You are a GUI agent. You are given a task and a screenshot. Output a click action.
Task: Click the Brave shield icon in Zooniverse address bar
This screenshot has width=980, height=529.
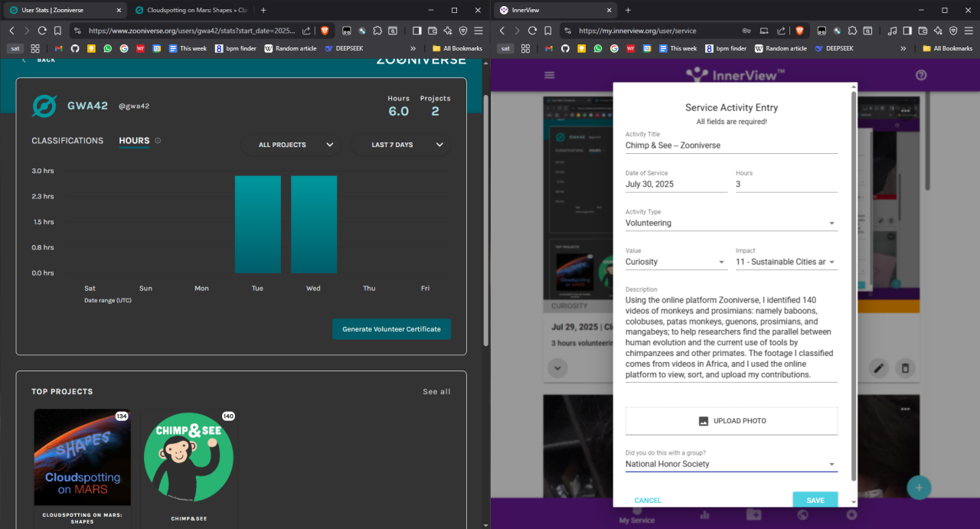325,31
